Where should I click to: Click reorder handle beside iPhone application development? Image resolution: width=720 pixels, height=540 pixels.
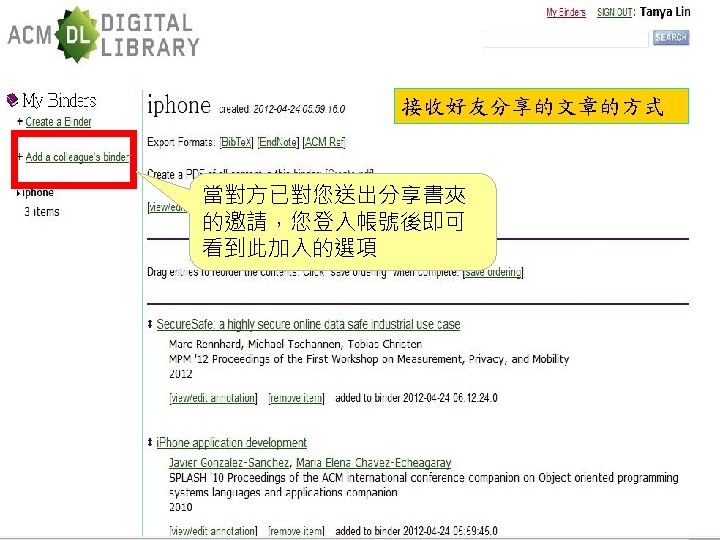[150, 443]
